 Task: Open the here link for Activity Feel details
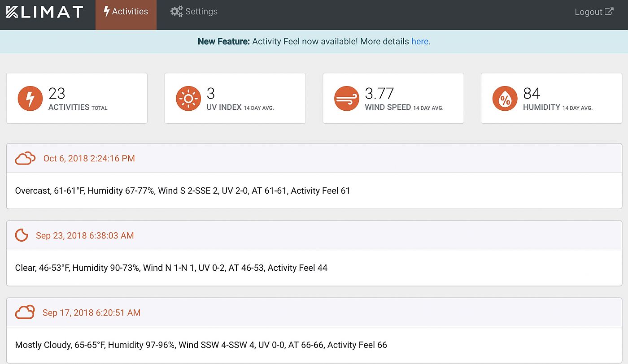point(419,41)
